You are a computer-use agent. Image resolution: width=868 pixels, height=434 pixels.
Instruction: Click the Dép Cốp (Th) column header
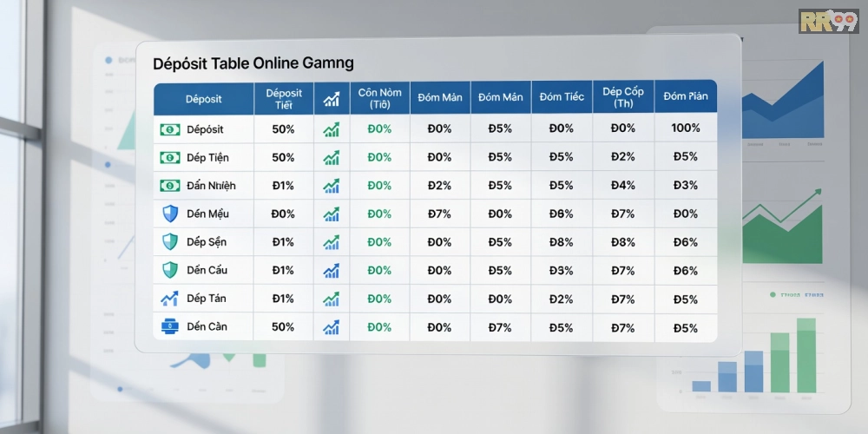pyautogui.click(x=622, y=98)
